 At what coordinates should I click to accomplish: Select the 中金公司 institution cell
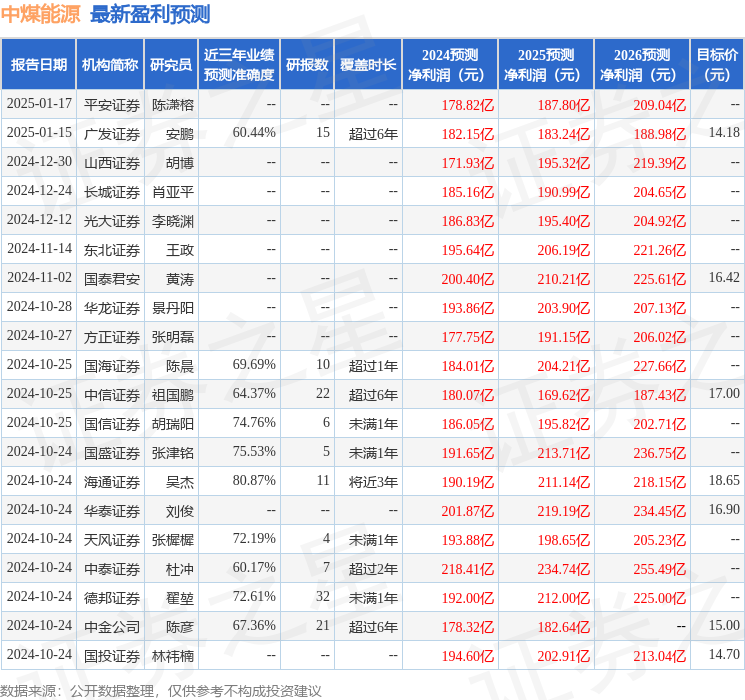pyautogui.click(x=112, y=627)
